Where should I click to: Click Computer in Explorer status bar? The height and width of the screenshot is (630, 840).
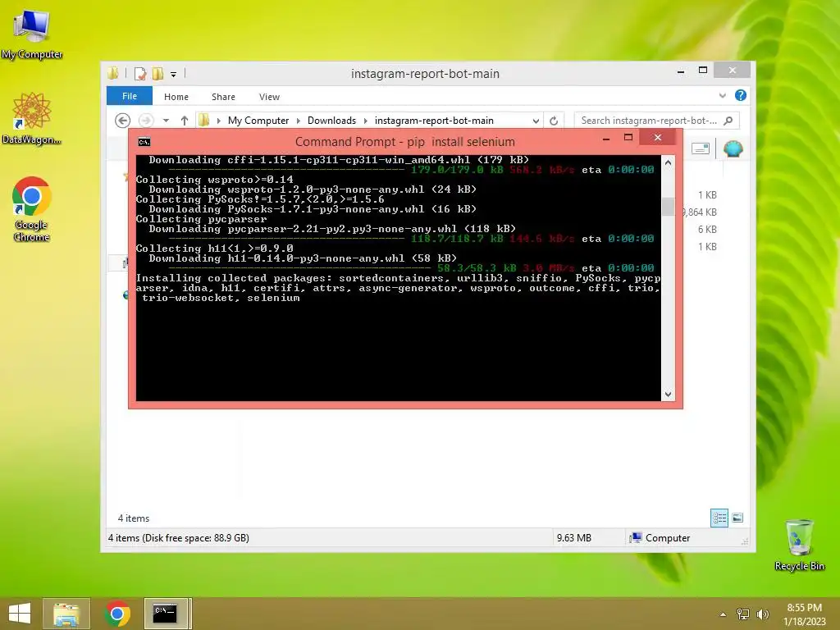point(660,538)
